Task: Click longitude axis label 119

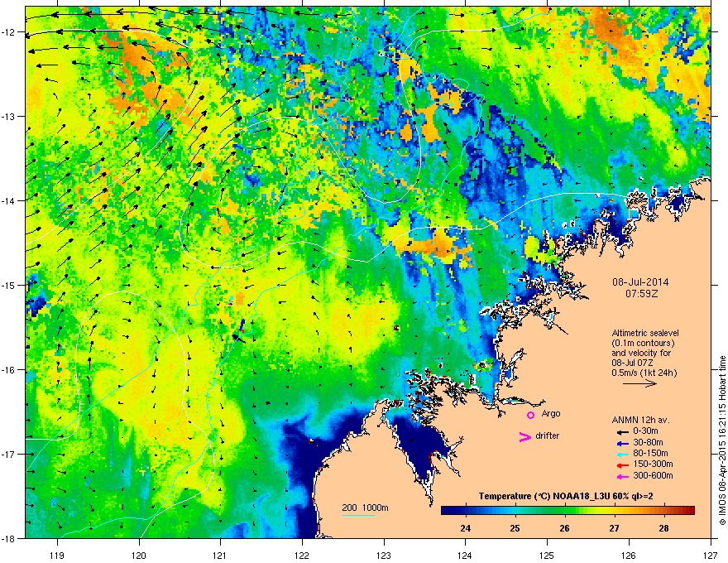Action: [57, 555]
